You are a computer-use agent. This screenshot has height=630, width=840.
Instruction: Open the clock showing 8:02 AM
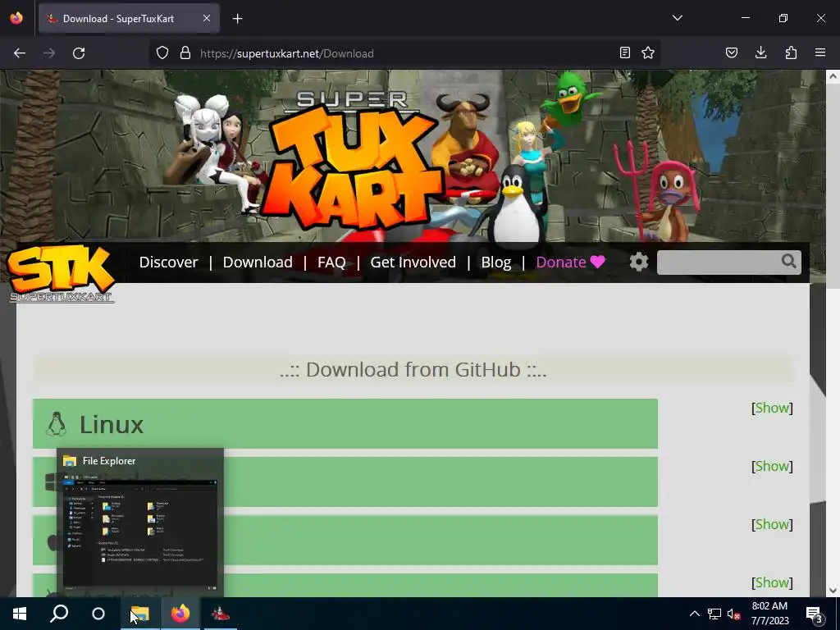pyautogui.click(x=769, y=614)
